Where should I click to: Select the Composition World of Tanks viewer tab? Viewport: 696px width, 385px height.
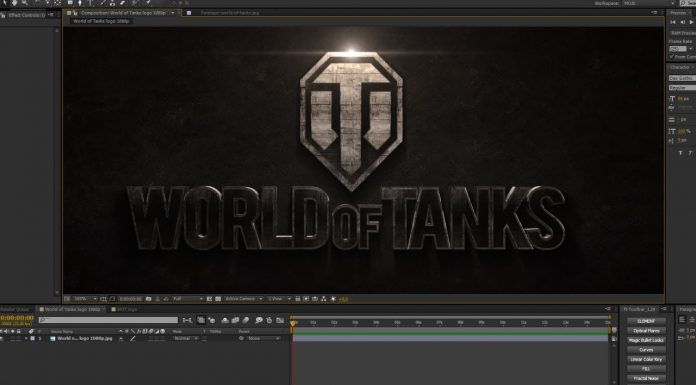tap(123, 13)
